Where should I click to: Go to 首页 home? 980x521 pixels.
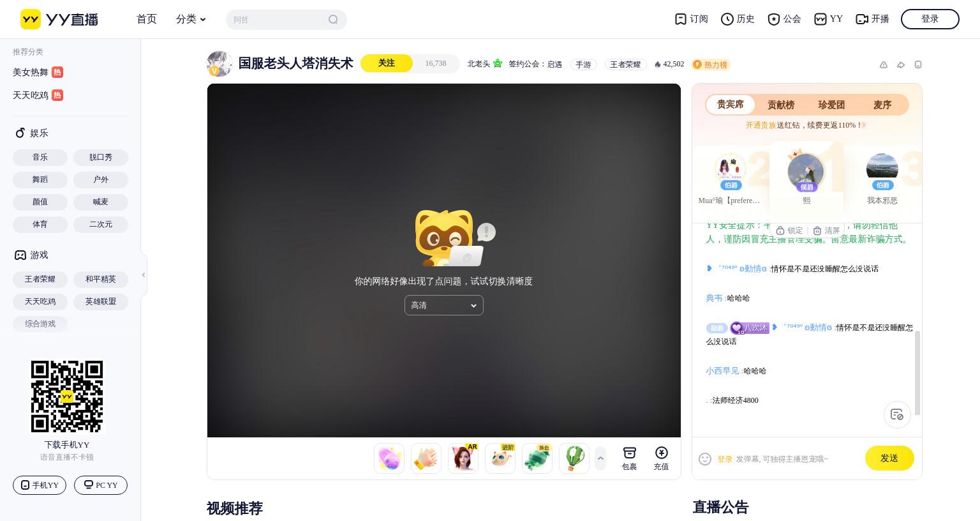(147, 19)
